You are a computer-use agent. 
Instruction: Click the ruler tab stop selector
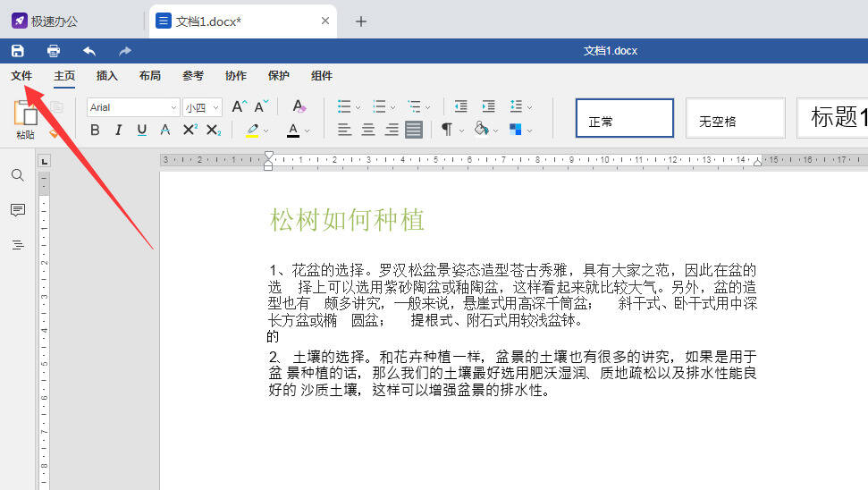tap(45, 161)
